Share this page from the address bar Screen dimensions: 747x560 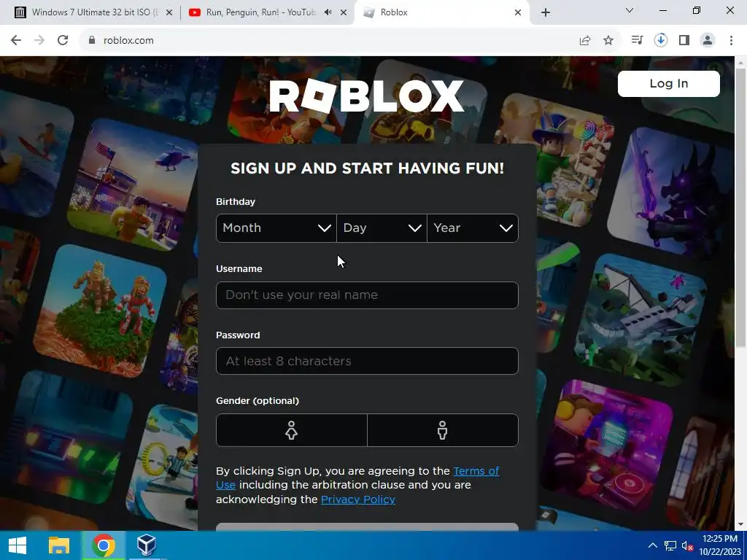point(585,41)
